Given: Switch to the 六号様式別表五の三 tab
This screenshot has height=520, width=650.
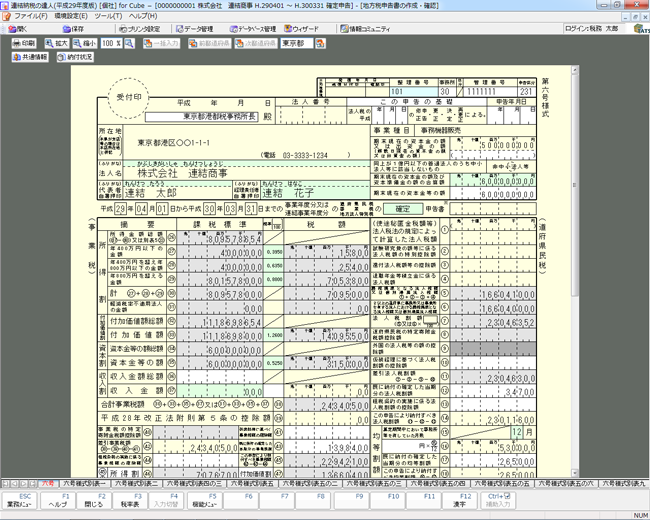Looking at the screenshot, I should click(374, 484).
